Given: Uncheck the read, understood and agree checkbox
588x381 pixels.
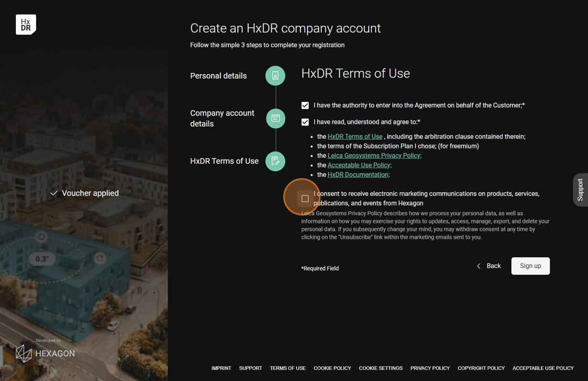Looking at the screenshot, I should point(305,122).
